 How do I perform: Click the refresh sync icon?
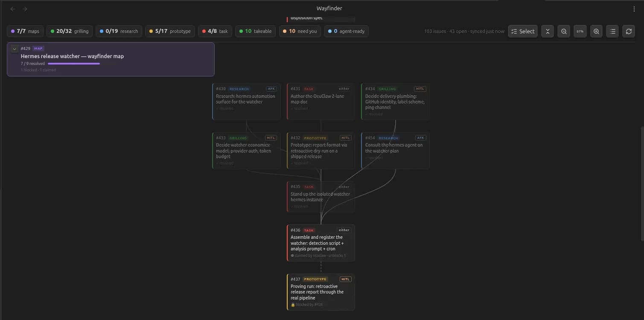[629, 31]
